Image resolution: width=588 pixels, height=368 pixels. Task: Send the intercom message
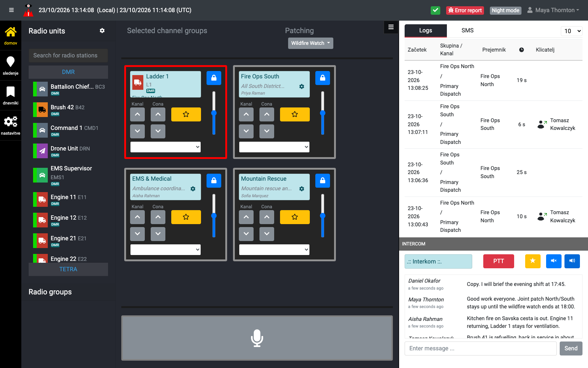coord(571,348)
